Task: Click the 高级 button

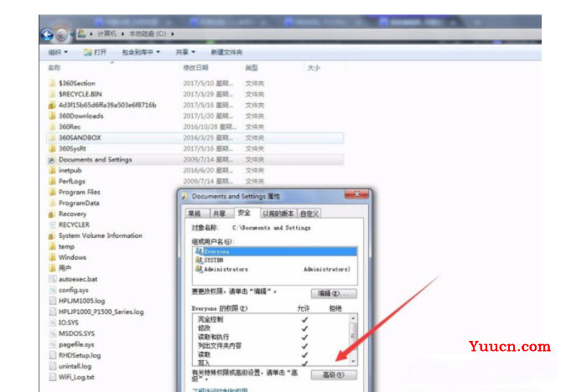Action: [x=334, y=375]
